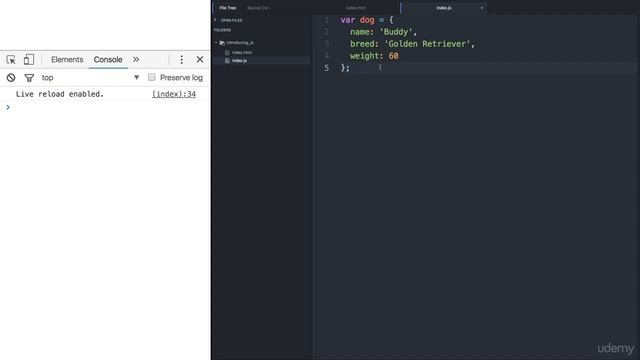
Task: Open the console filter funnel icon
Action: coord(29,78)
